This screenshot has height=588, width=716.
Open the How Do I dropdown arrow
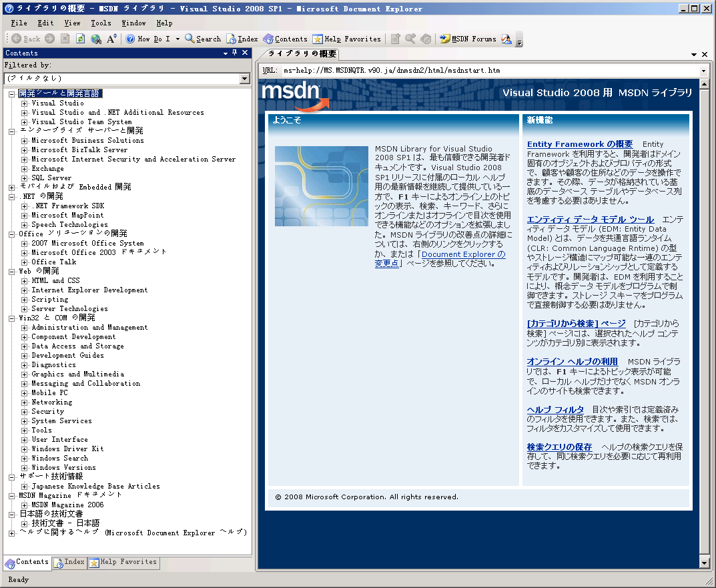177,39
